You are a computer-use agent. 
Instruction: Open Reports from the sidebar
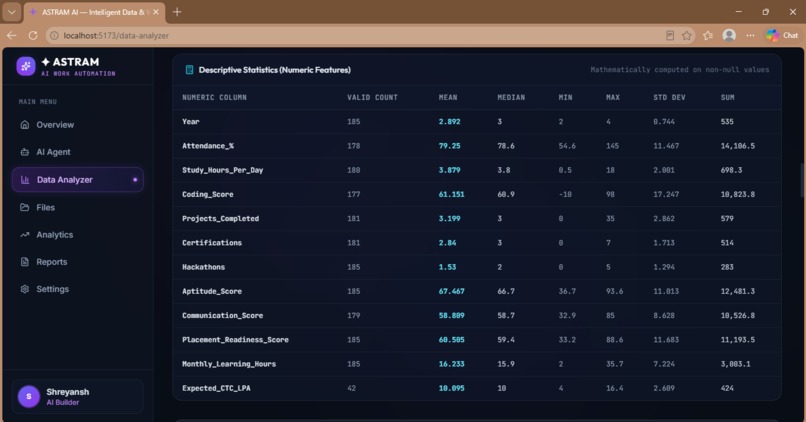[78, 262]
